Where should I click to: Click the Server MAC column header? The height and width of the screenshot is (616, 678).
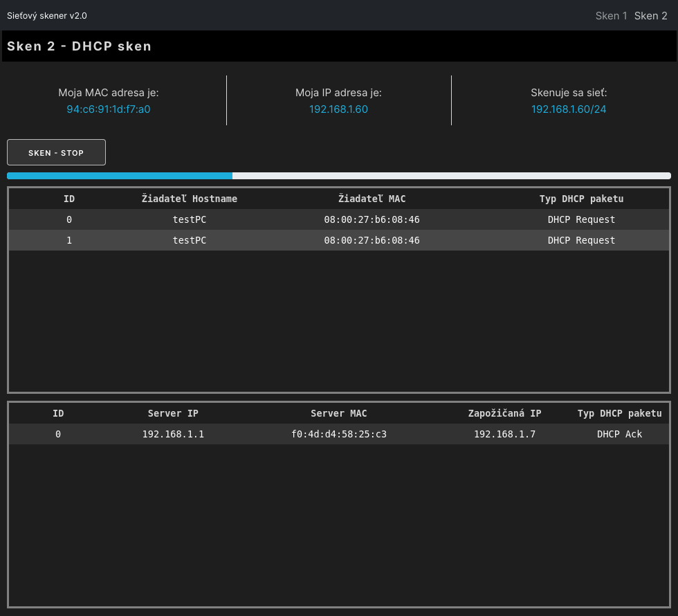point(339,413)
